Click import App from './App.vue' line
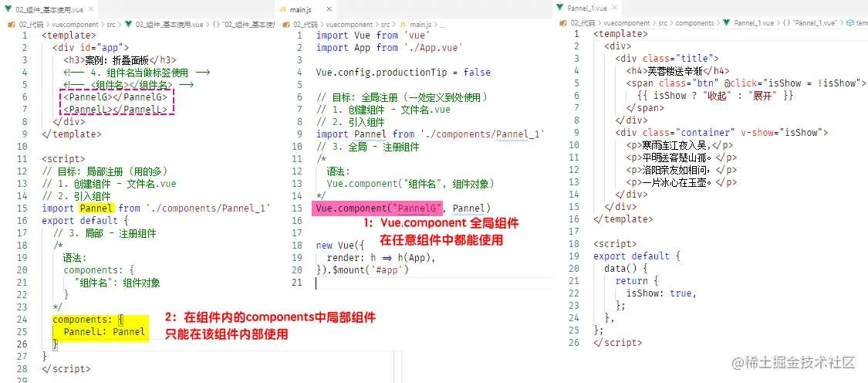This screenshot has width=868, height=383. pos(390,48)
